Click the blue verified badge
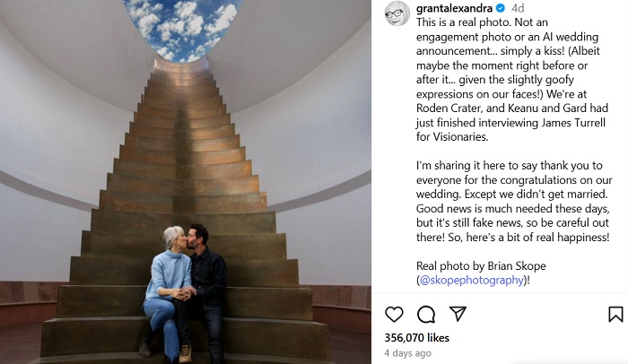The height and width of the screenshot is (364, 628). [x=501, y=9]
